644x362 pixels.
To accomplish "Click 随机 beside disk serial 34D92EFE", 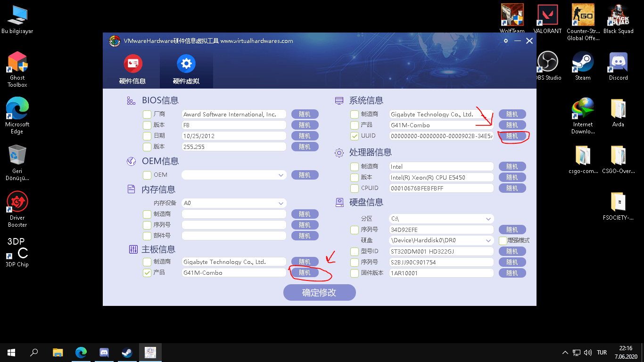I will tap(512, 230).
